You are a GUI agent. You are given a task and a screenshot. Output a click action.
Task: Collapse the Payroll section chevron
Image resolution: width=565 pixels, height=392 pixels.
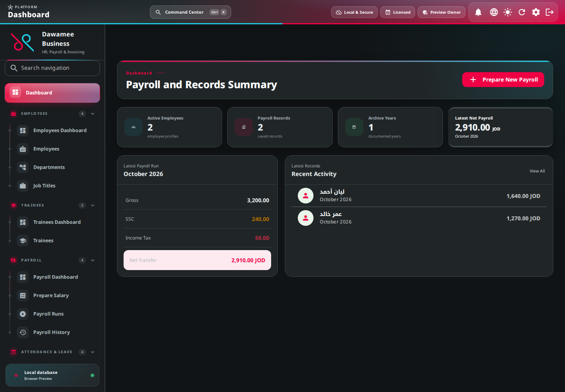[x=93, y=260]
